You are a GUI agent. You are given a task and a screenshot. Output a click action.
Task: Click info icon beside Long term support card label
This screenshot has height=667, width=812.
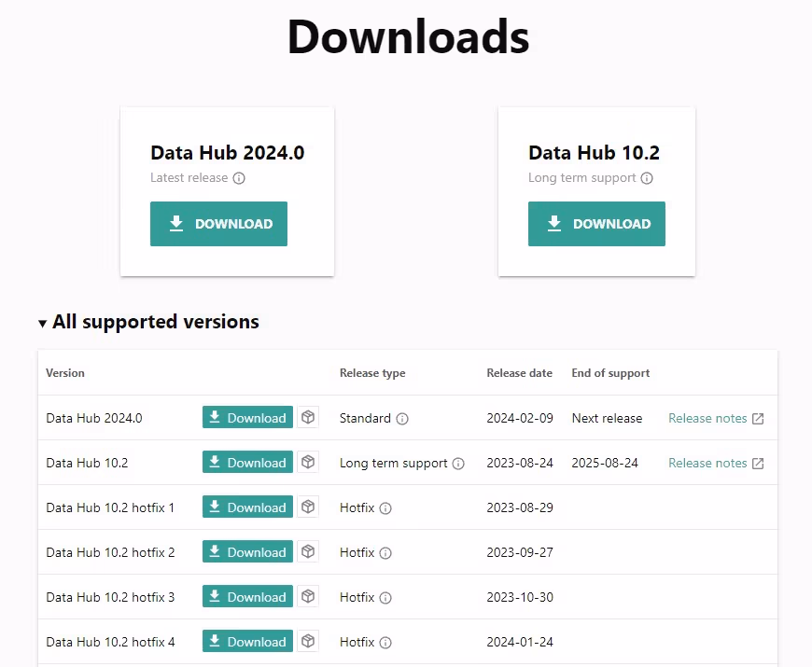(647, 178)
